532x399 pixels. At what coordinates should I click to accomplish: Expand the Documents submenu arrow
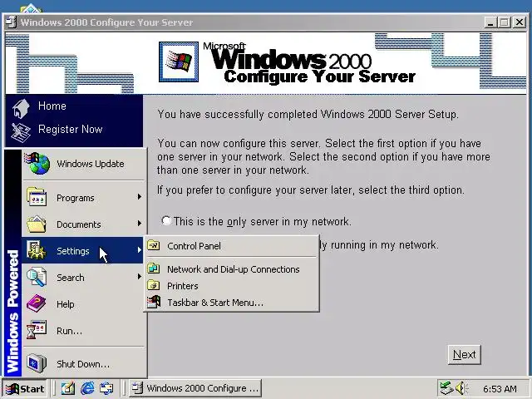coord(139,224)
